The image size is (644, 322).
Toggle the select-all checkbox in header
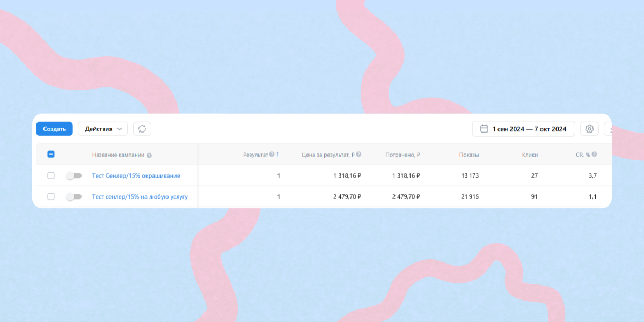51,155
